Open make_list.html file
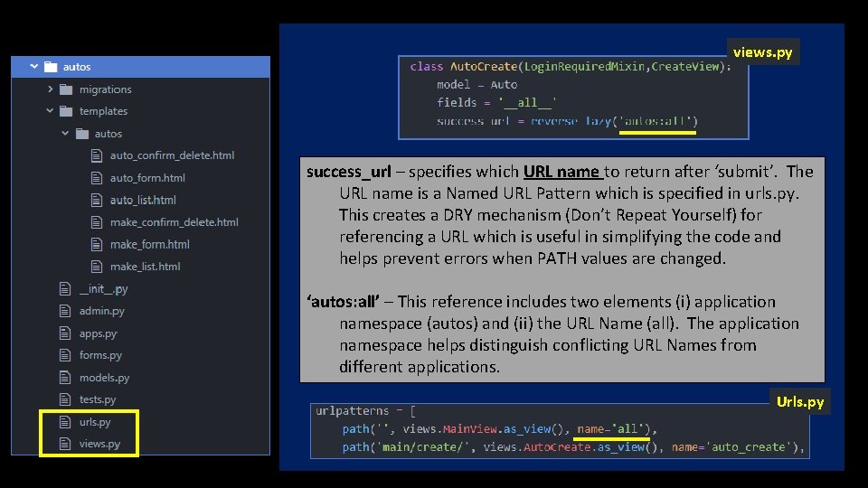 coord(145,266)
